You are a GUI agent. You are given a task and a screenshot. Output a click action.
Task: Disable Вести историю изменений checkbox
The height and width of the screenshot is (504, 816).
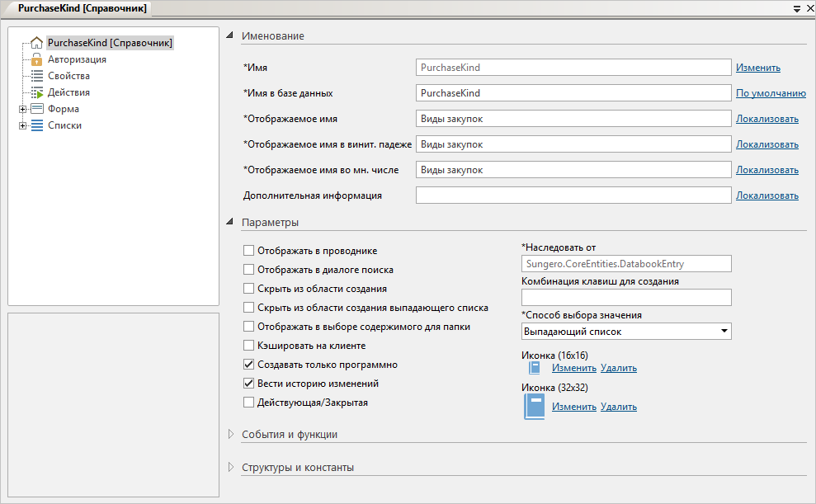tap(248, 384)
